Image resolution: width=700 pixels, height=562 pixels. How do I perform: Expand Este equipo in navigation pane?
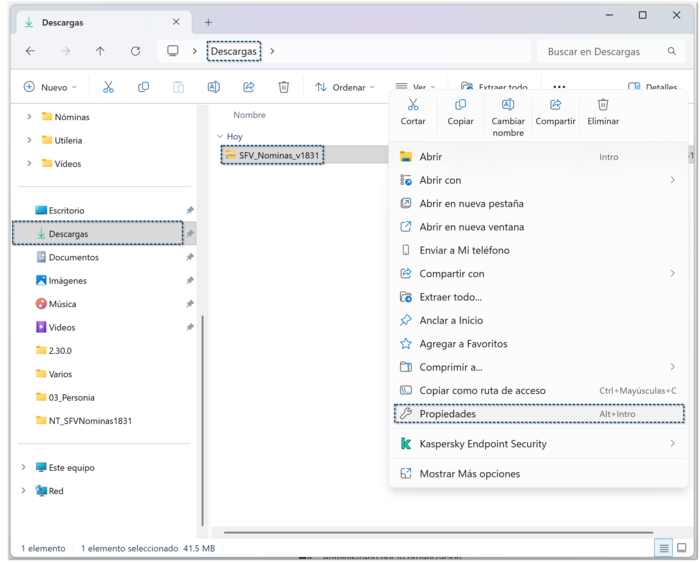[24, 468]
